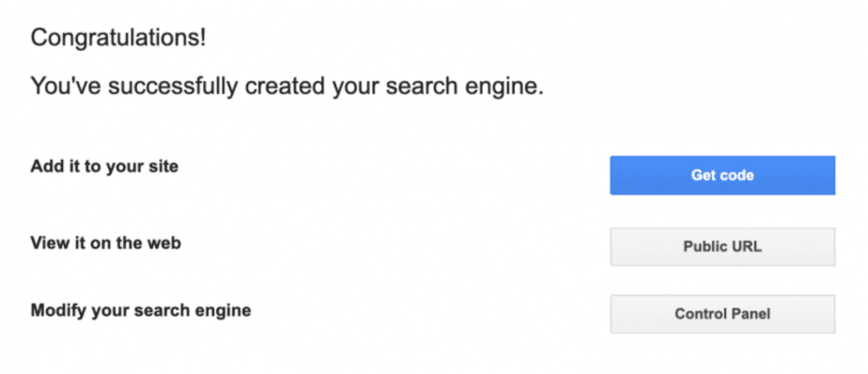The height and width of the screenshot is (374, 868).
Task: Click the bold Add it to your site text
Action: coord(104,166)
